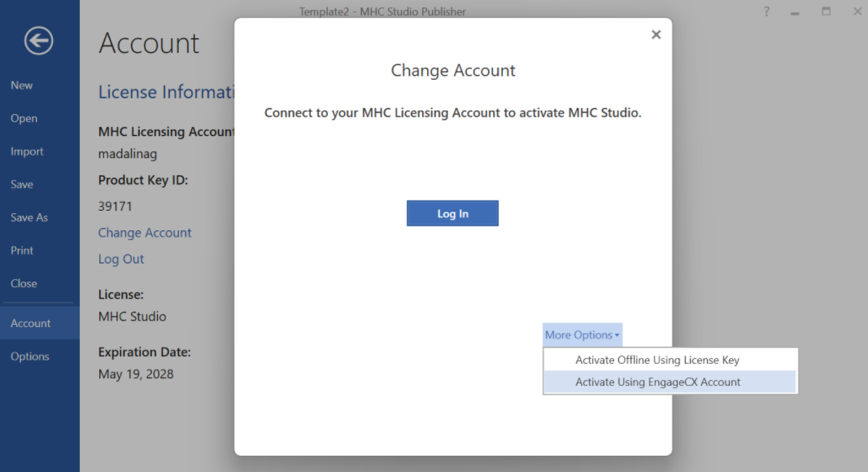Maximize the MHC Studio Publisher window
This screenshot has height=472, width=868.
click(x=826, y=11)
